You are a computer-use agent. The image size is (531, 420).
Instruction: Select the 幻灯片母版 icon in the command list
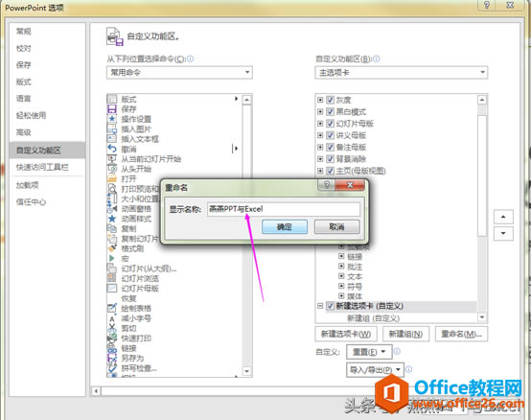pos(112,288)
